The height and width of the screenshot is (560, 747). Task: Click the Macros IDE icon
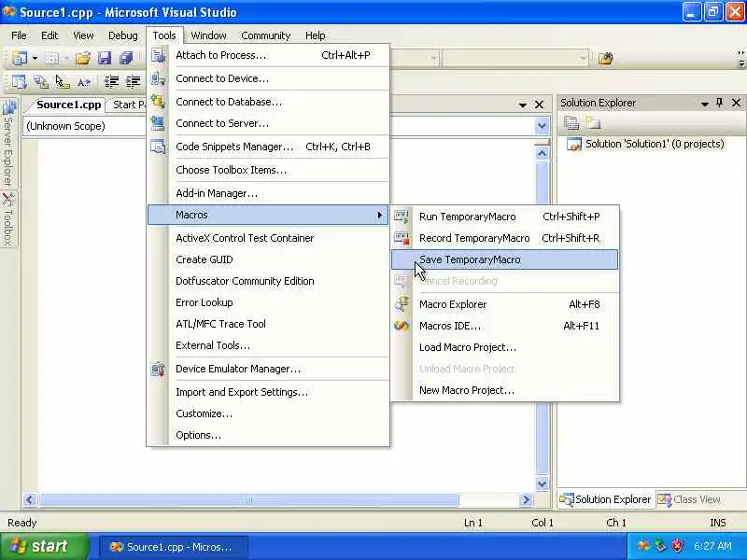402,326
